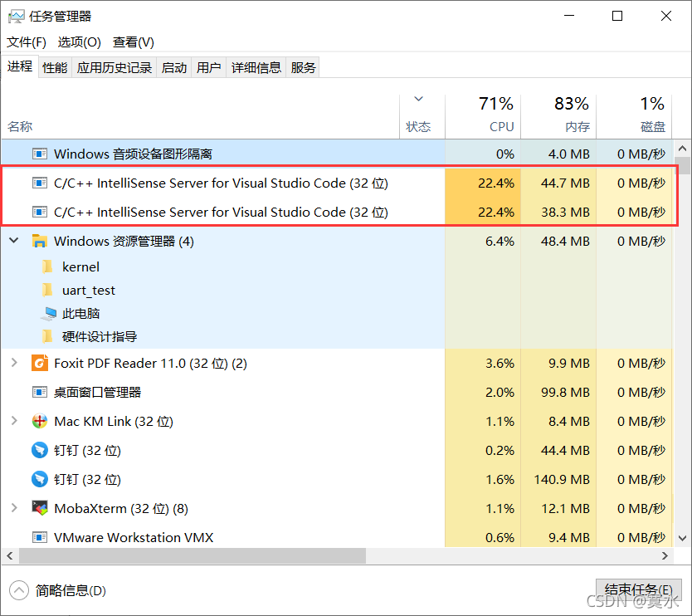Collapse the Windows 资源管理器 group
Screen dimensions: 692x616
(x=14, y=241)
